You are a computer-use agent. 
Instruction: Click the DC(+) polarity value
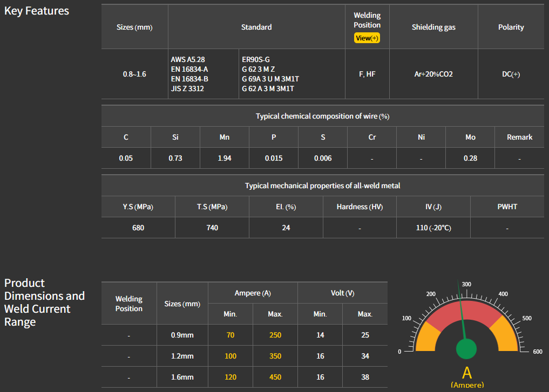[511, 74]
